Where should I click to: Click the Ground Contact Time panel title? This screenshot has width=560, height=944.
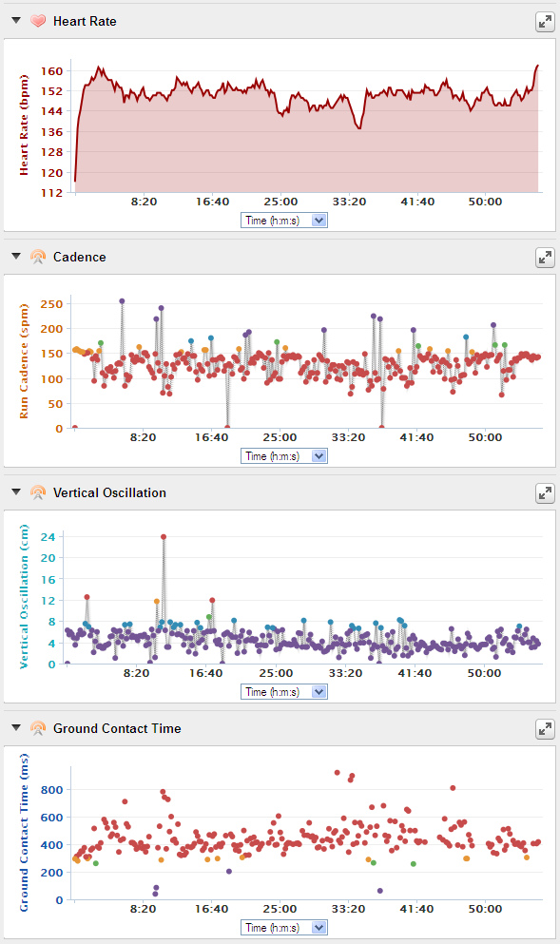pyautogui.click(x=117, y=728)
